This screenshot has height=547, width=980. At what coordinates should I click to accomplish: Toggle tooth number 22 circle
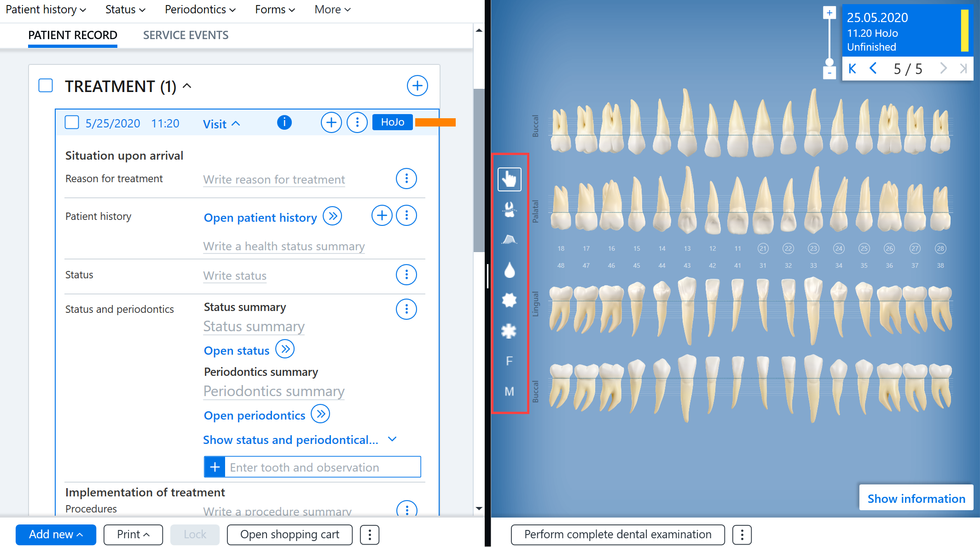pyautogui.click(x=789, y=248)
